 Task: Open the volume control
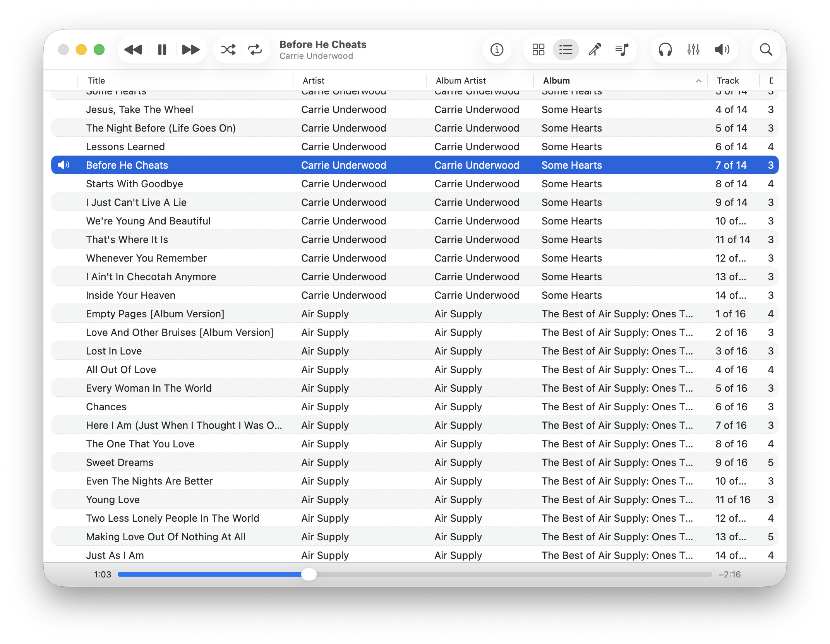722,50
